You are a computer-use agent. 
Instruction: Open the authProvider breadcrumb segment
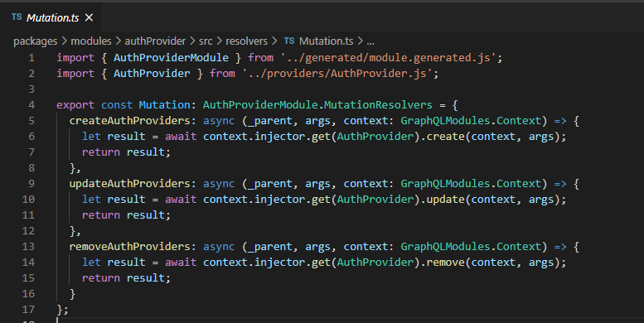coord(155,41)
